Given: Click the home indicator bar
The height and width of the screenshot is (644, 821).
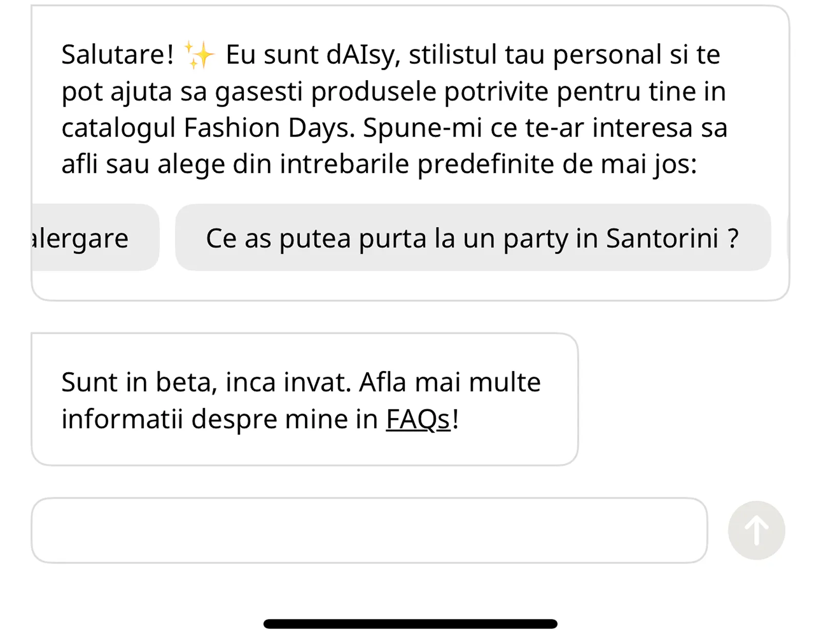Looking at the screenshot, I should coord(410,624).
